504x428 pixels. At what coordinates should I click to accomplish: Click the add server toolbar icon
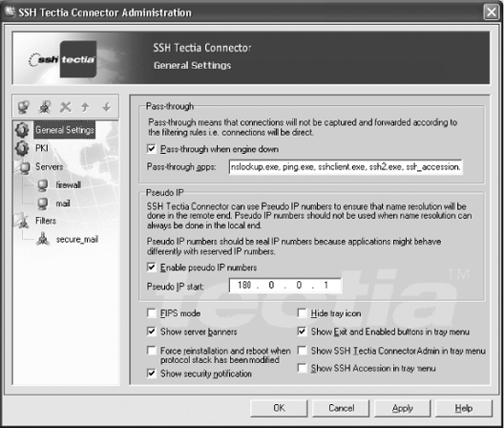[x=24, y=106]
